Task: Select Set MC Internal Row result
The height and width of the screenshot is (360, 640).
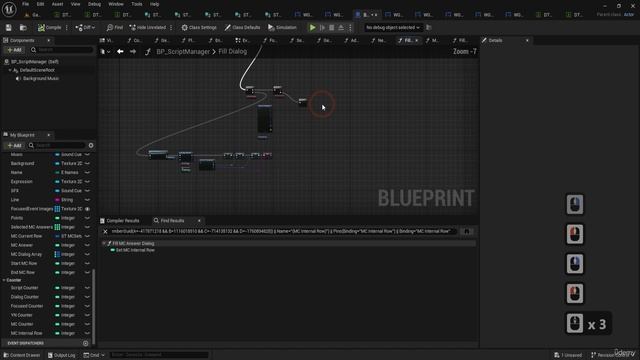Action: (x=135, y=250)
